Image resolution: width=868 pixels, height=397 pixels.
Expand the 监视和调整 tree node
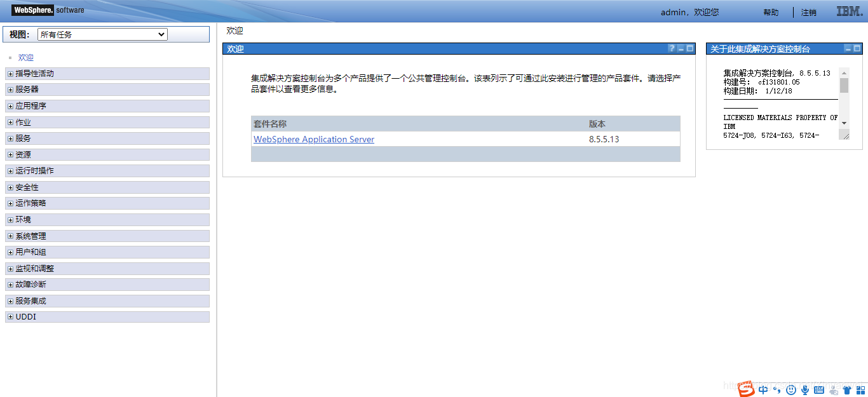pyautogui.click(x=10, y=269)
